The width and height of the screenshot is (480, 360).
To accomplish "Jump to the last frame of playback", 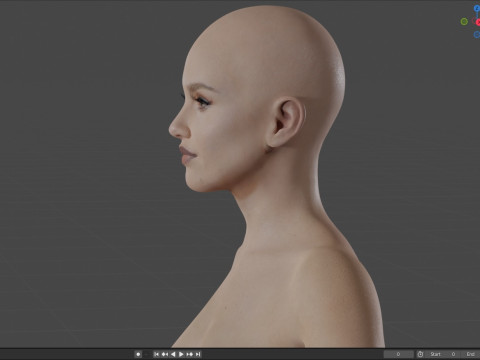I will (x=198, y=354).
